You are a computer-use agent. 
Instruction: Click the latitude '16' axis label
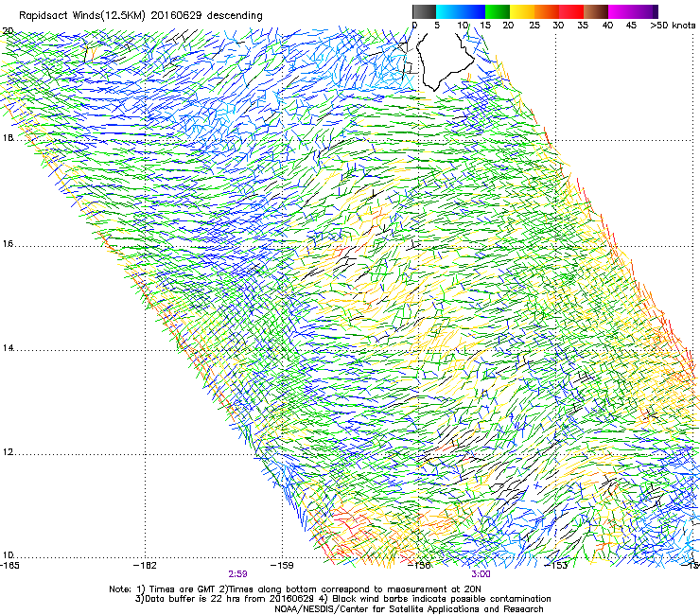tap(8, 244)
